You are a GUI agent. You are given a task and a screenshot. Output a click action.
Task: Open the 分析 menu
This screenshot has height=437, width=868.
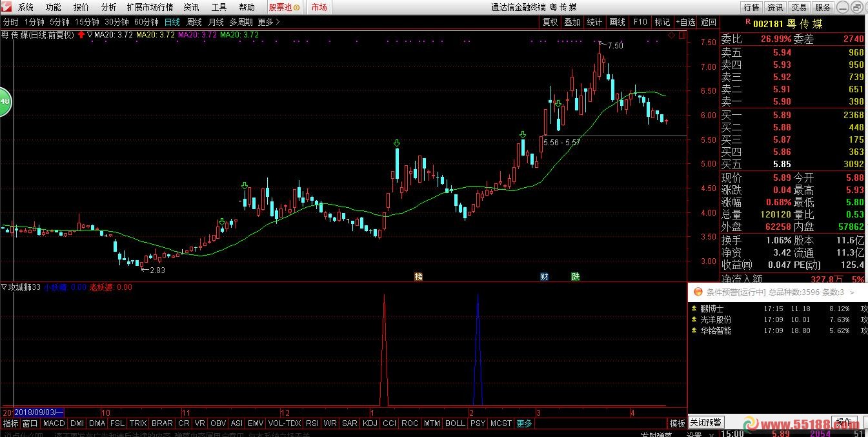pyautogui.click(x=109, y=7)
